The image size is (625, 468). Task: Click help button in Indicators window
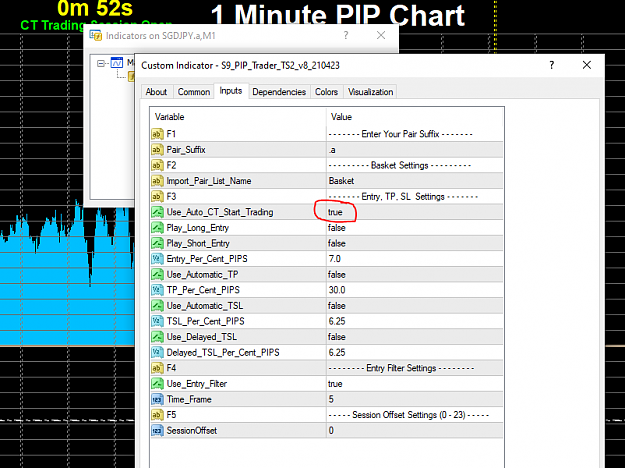346,35
